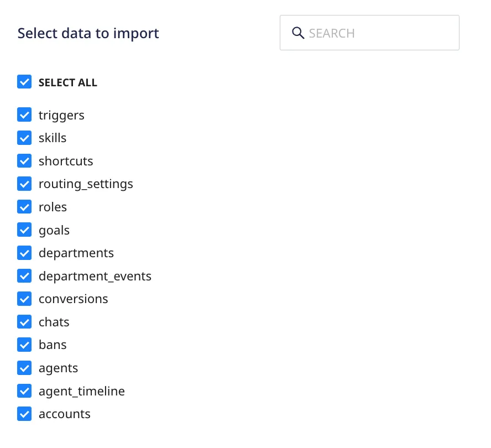Uncheck the skills checkbox
Viewport: 491px width, 448px height.
[24, 138]
